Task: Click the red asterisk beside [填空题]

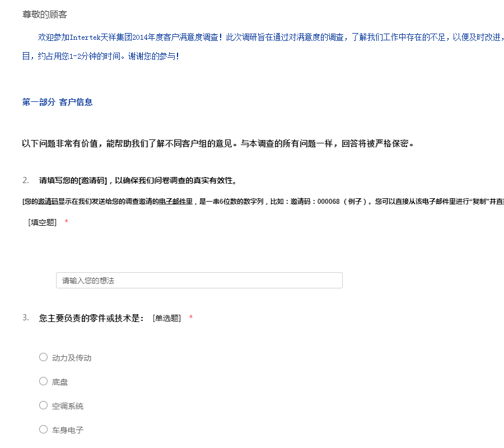Action: click(x=67, y=222)
